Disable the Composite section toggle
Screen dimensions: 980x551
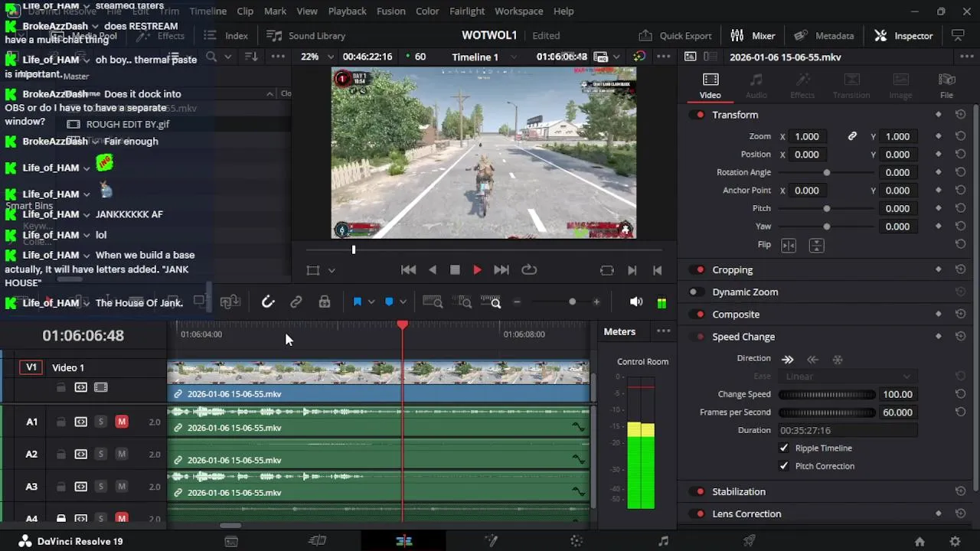point(698,315)
